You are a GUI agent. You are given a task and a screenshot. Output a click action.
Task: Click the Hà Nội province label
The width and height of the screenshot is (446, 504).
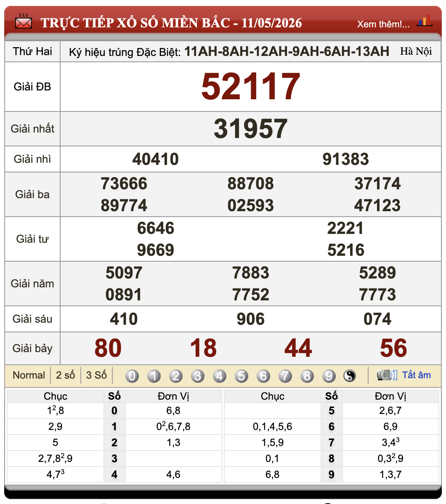coord(416,51)
